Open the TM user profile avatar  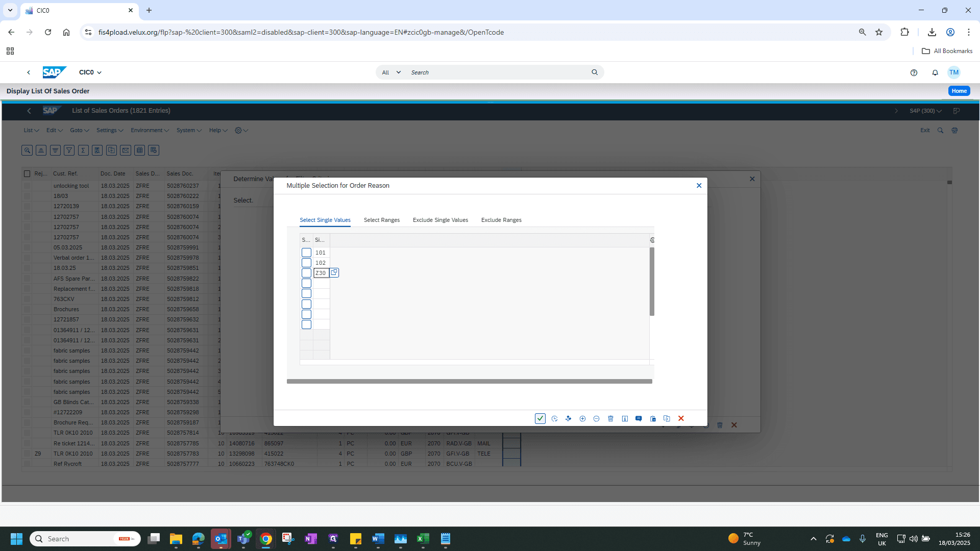954,72
